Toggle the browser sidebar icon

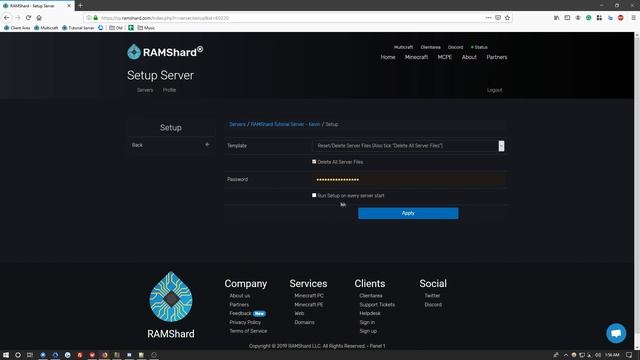click(567, 18)
